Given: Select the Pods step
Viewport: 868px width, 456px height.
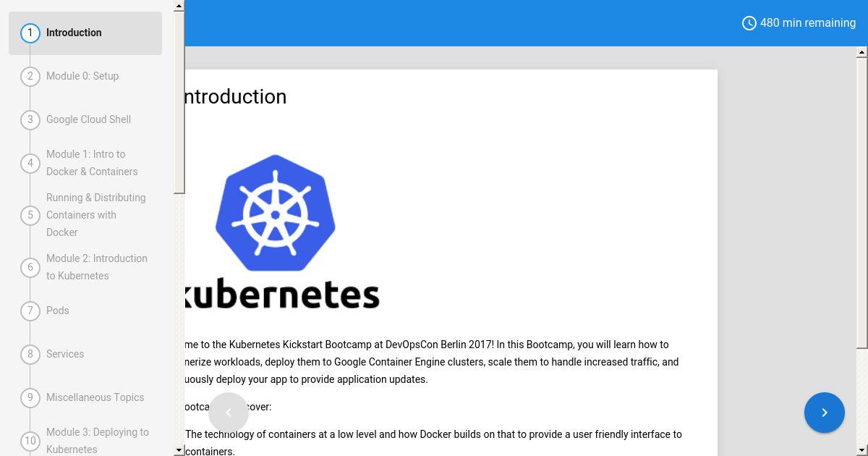Looking at the screenshot, I should click(x=85, y=311).
